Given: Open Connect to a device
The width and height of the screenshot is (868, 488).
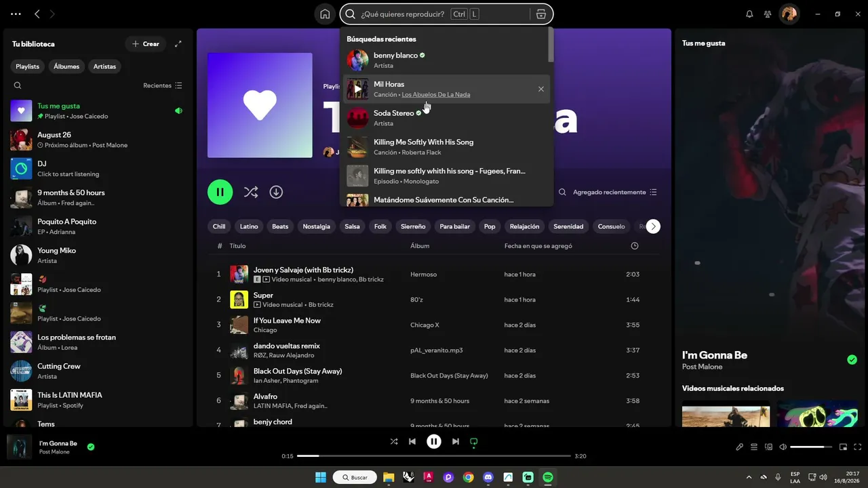Looking at the screenshot, I should click(768, 447).
